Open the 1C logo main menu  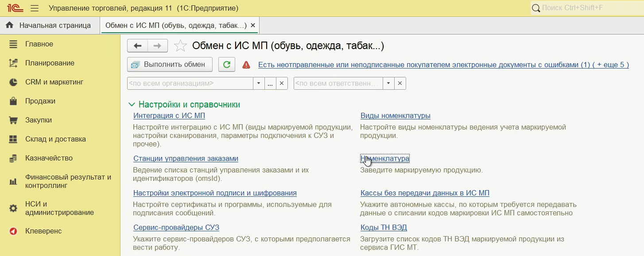[x=15, y=8]
